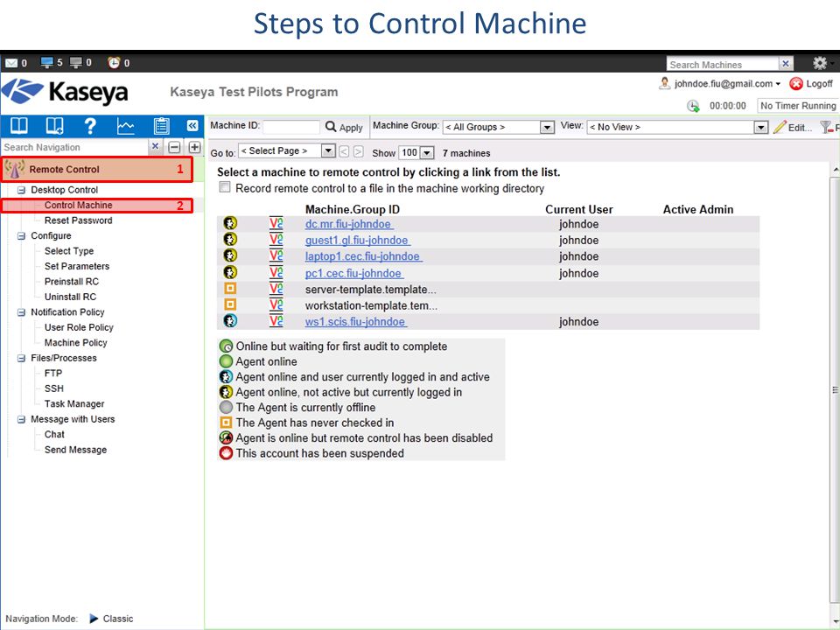Open the ws1.scis.fiu-johndoe machine link
The image size is (840, 630).
pyautogui.click(x=356, y=322)
